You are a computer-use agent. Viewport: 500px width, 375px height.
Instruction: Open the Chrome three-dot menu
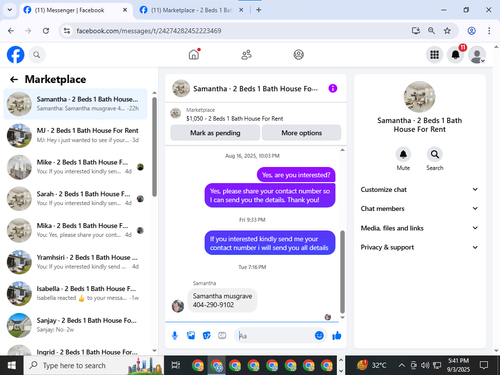[489, 31]
